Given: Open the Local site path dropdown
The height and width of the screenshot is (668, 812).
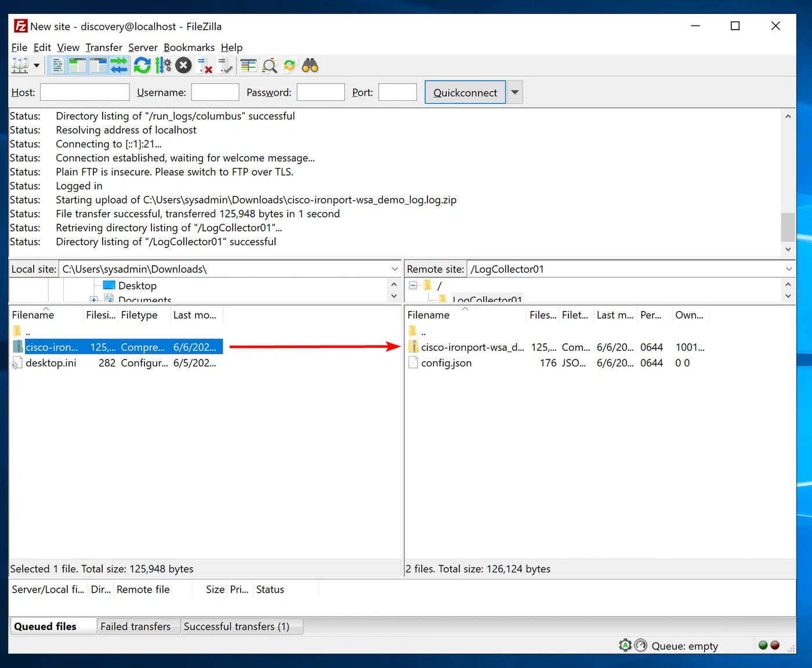Looking at the screenshot, I should click(x=394, y=269).
